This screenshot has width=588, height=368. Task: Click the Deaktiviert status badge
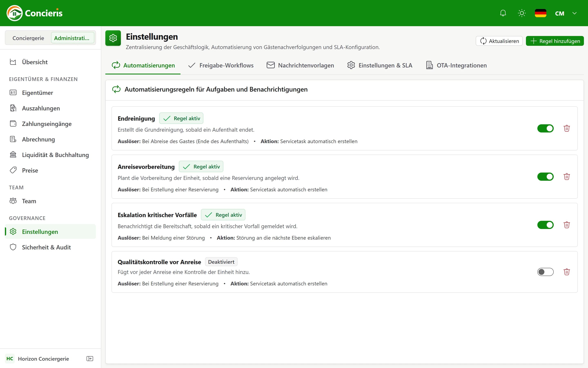[x=221, y=262]
